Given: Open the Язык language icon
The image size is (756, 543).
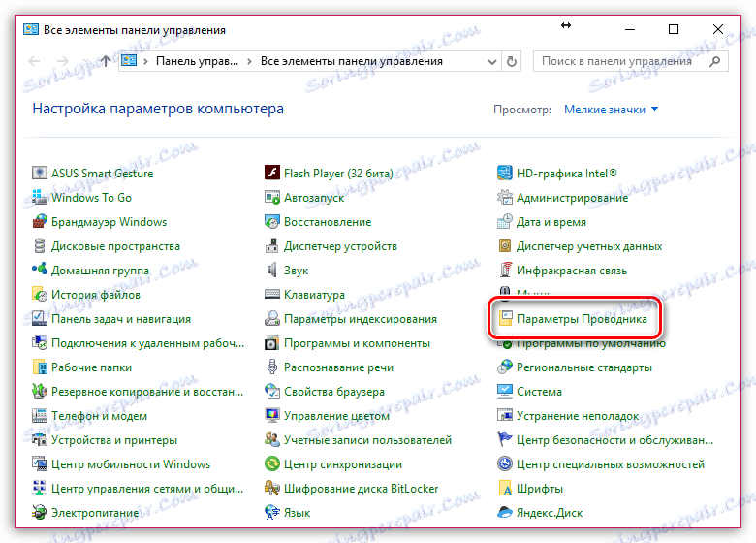Looking at the screenshot, I should (272, 512).
